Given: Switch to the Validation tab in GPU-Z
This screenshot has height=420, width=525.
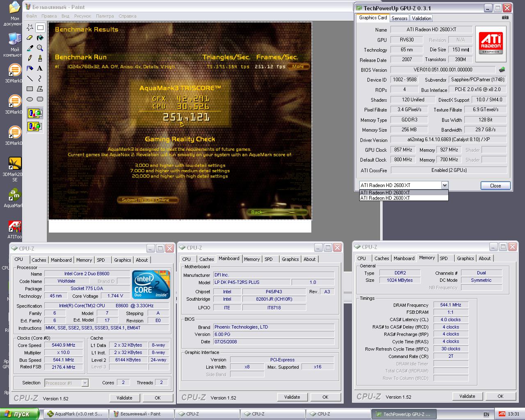Looking at the screenshot, I should click(422, 18).
